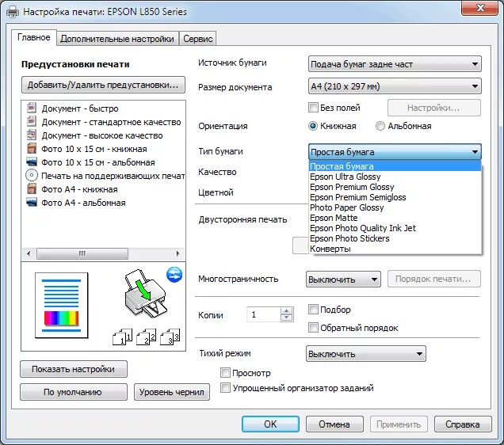The height and width of the screenshot is (445, 504).
Task: Switch to Дополнительные настройки tab
Action: 117,39
